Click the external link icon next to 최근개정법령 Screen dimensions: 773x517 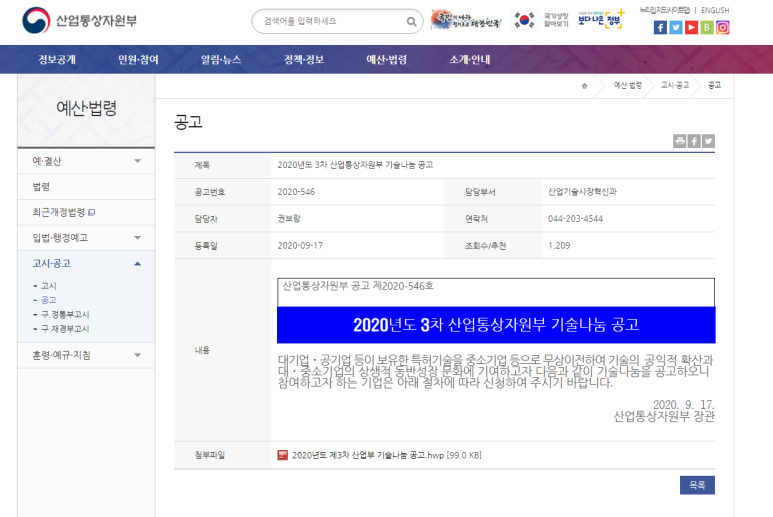tap(92, 212)
